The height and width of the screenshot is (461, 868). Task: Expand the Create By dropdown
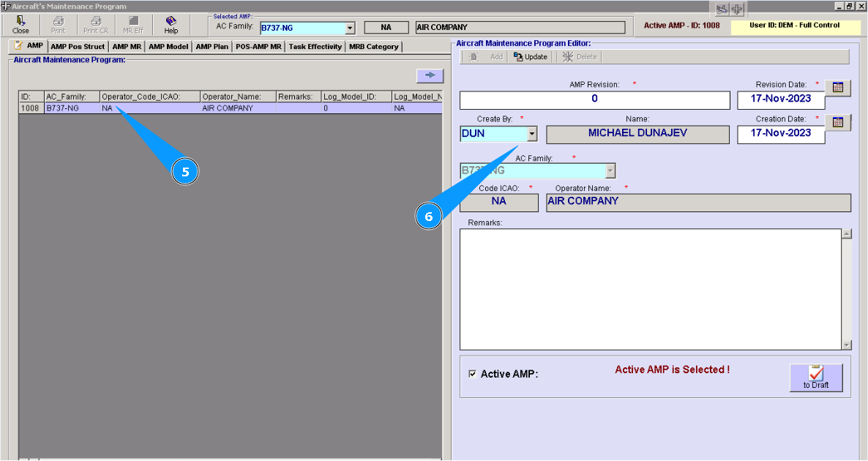(x=532, y=133)
